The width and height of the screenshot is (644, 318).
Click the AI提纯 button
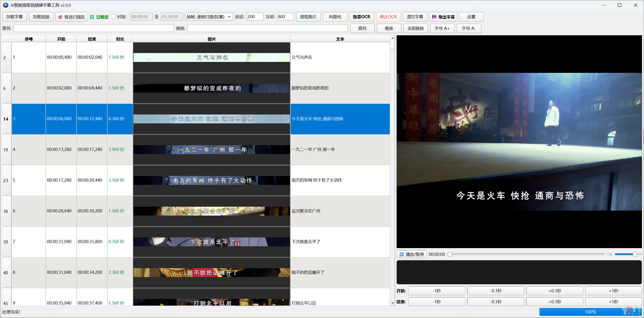335,17
